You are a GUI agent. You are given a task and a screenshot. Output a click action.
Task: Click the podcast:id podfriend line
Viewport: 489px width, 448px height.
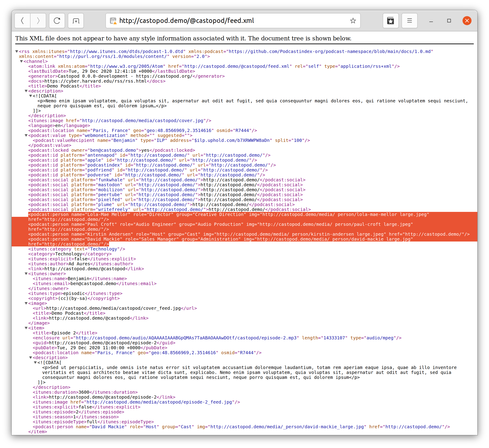[148, 170]
